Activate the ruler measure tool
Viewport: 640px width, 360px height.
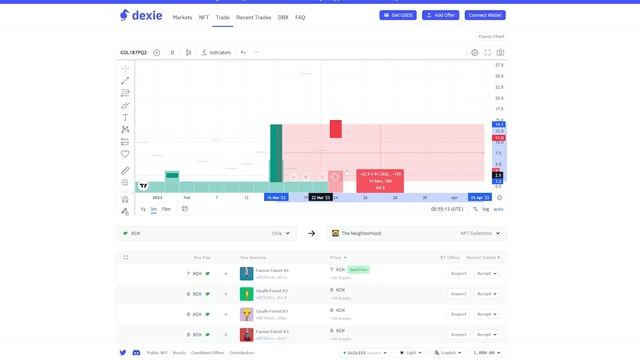coord(125,171)
